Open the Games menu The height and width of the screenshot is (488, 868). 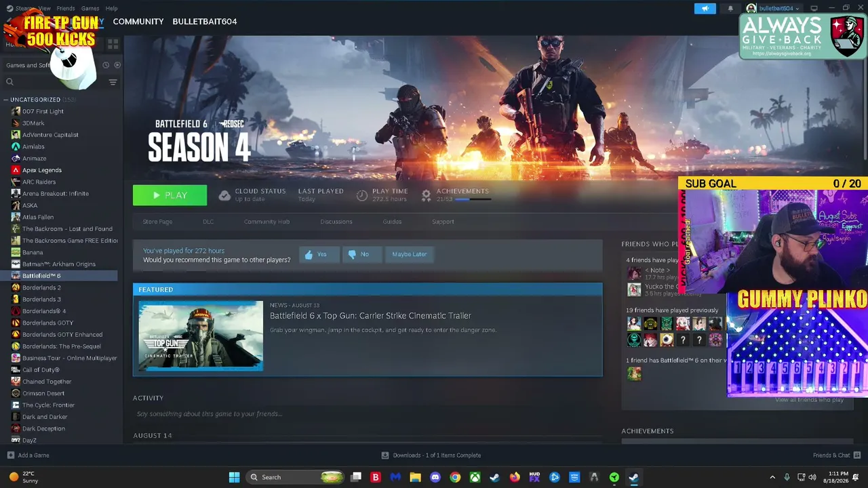(90, 8)
